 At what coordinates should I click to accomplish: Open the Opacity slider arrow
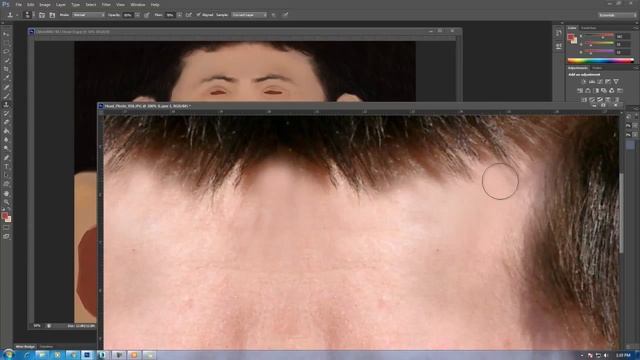(x=137, y=15)
